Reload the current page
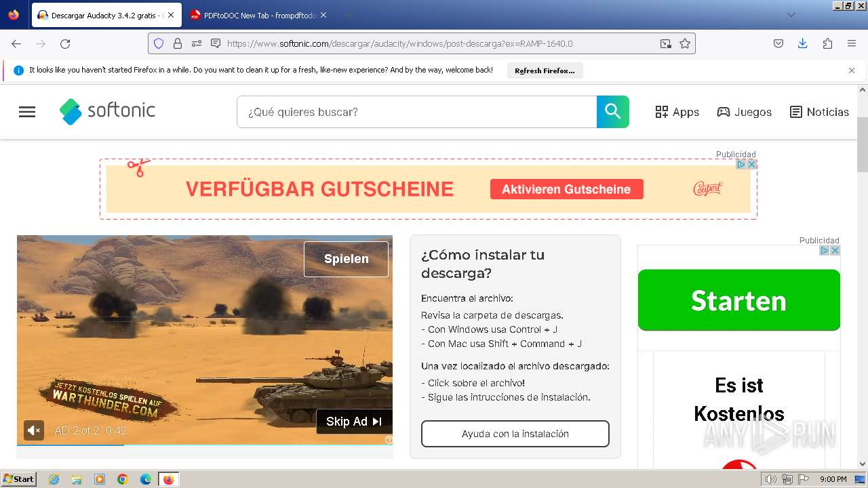The image size is (868, 488). [65, 43]
